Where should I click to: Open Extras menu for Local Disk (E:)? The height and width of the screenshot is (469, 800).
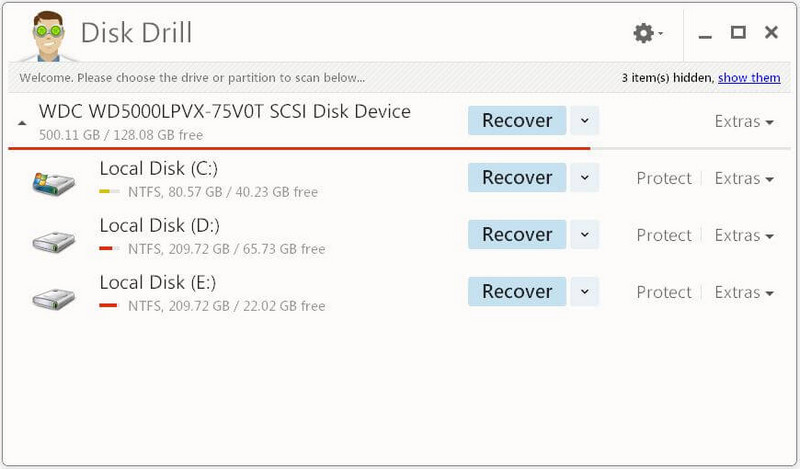(744, 292)
